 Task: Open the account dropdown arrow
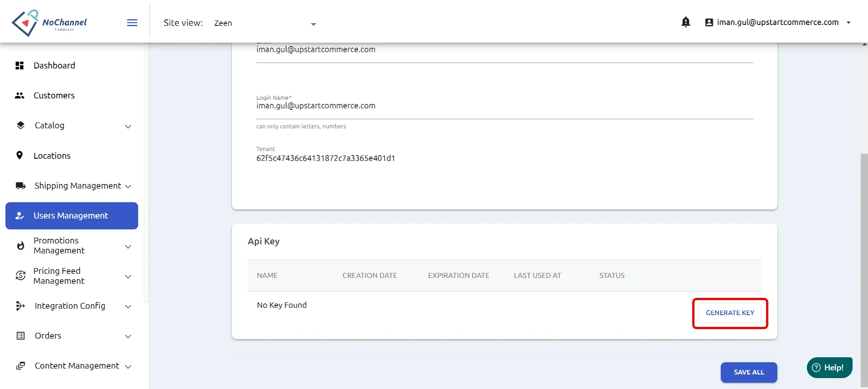coord(849,22)
